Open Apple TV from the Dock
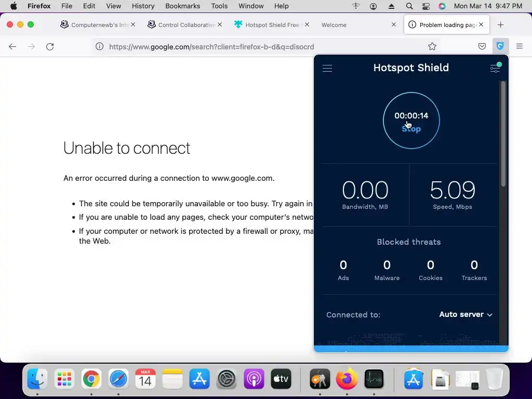This screenshot has height=399, width=532. pyautogui.click(x=281, y=379)
